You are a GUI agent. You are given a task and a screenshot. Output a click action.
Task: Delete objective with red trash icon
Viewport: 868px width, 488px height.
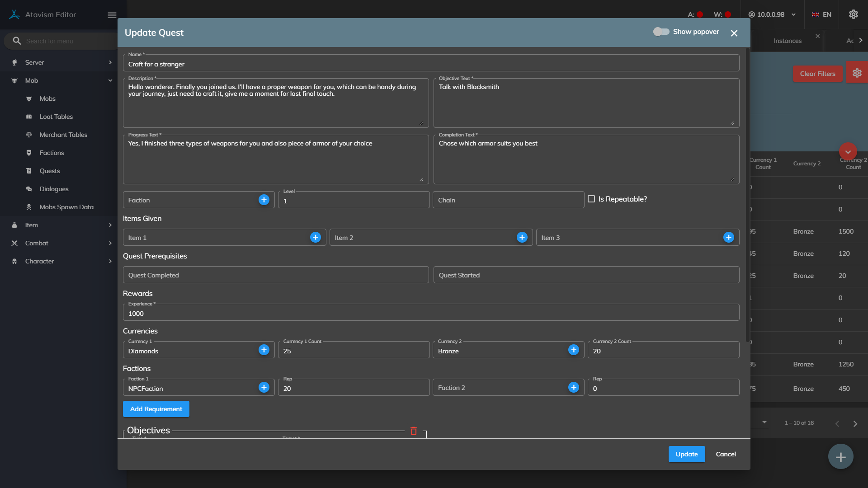coord(413,431)
